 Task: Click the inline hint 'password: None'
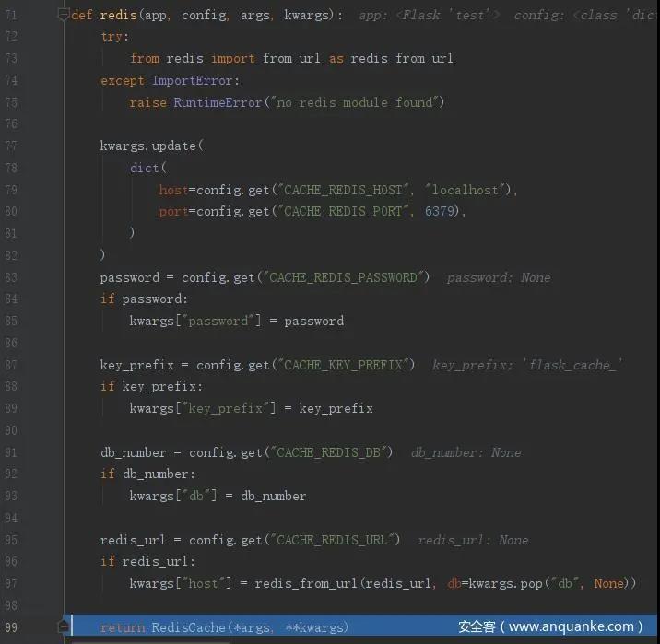[x=499, y=277]
